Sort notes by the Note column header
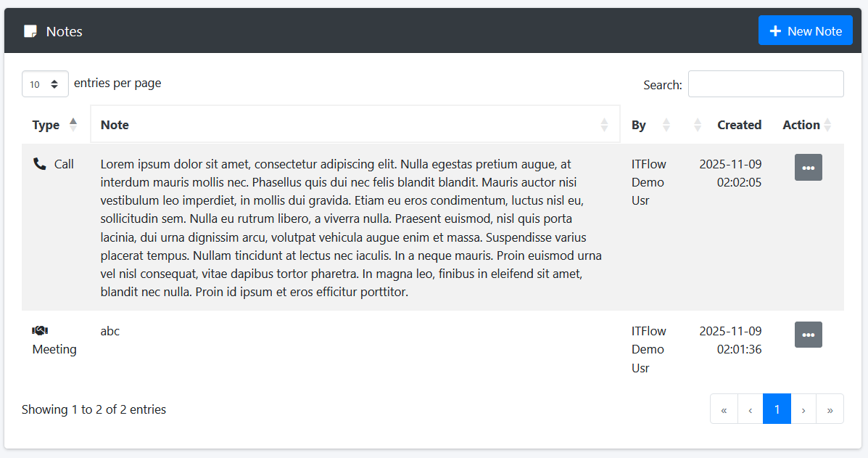868x458 pixels. 115,125
